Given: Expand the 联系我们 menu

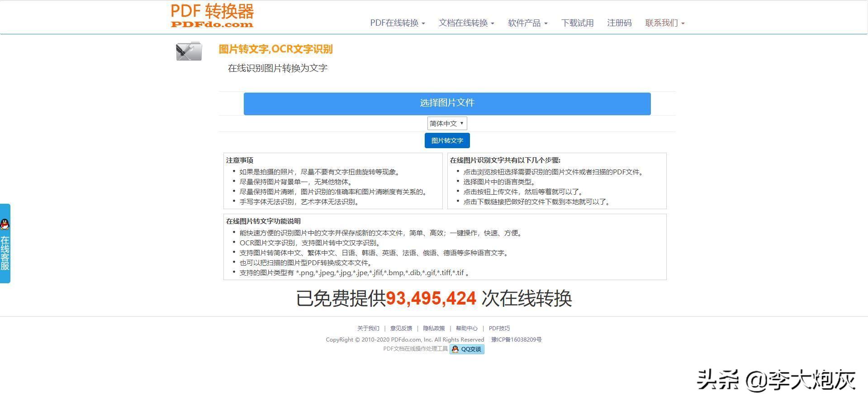Looking at the screenshot, I should coord(665,23).
